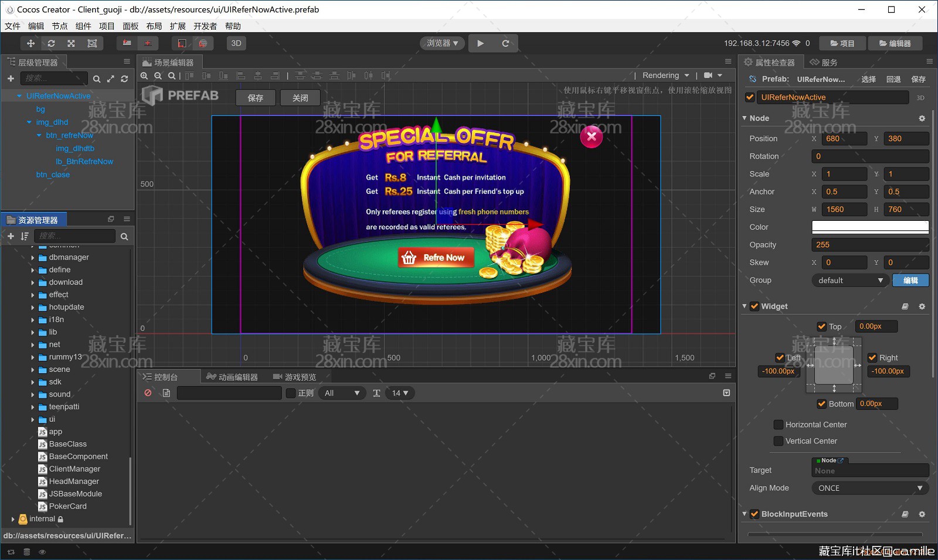Screen dimensions: 938x560
Task: Click the 编辑 group edit button
Action: pyautogui.click(x=910, y=281)
